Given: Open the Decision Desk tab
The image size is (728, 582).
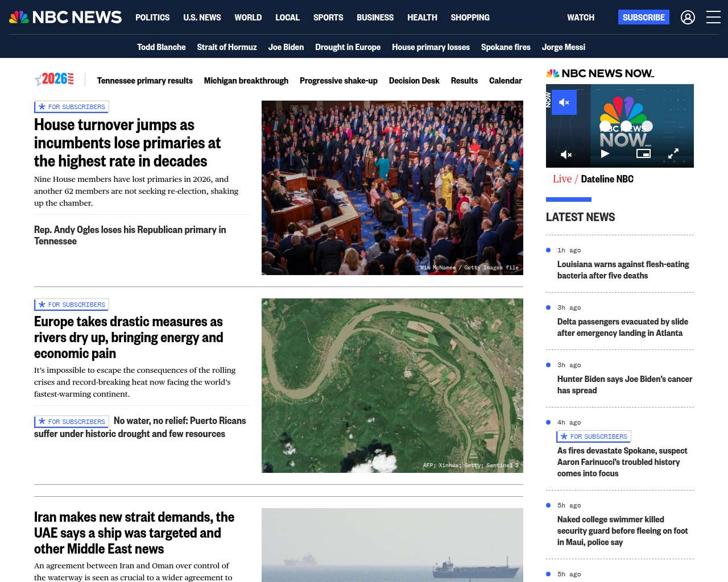Looking at the screenshot, I should 414,81.
